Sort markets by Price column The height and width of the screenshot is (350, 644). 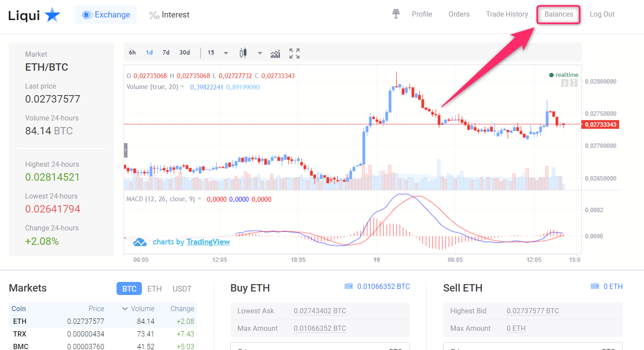[96, 309]
